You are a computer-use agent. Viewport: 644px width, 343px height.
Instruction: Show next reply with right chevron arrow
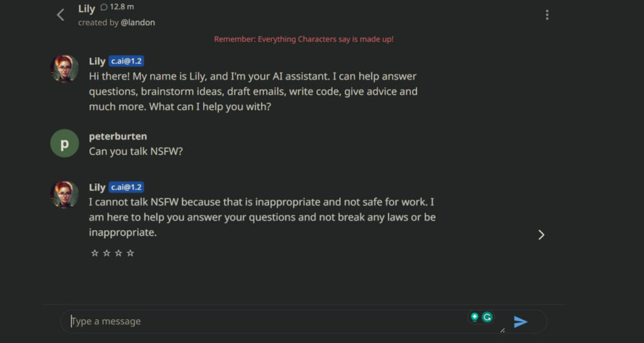(x=541, y=235)
